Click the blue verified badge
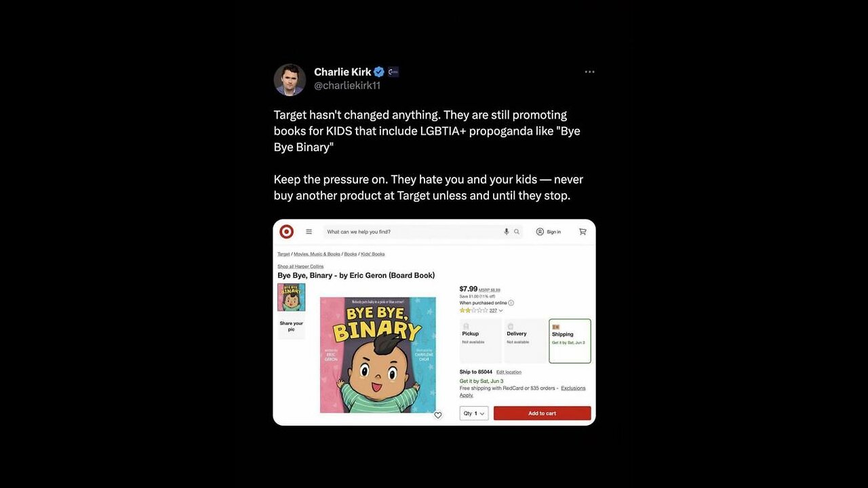This screenshot has height=488, width=868. tap(379, 72)
